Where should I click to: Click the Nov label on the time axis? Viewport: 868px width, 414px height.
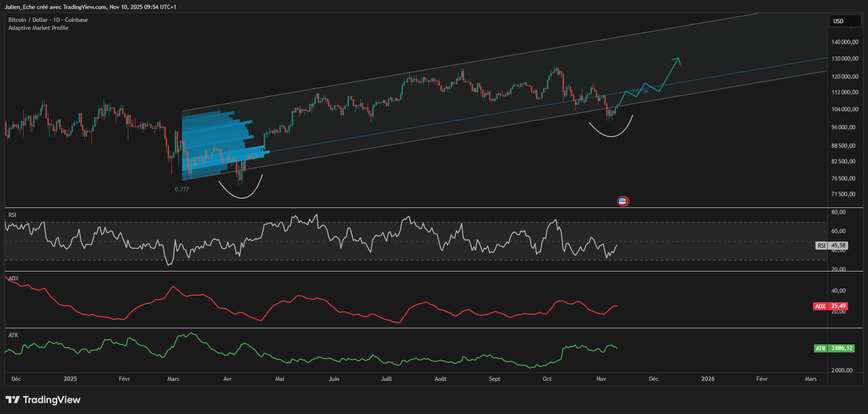tap(601, 379)
